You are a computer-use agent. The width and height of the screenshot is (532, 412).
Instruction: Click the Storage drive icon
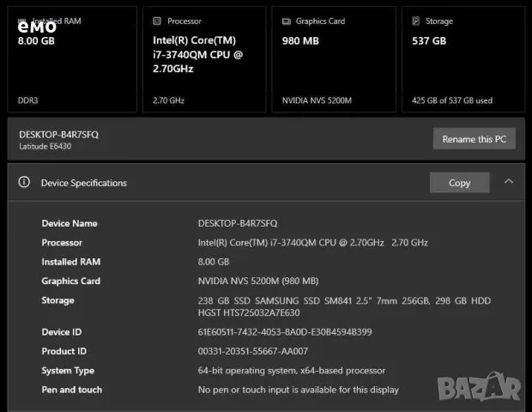415,21
